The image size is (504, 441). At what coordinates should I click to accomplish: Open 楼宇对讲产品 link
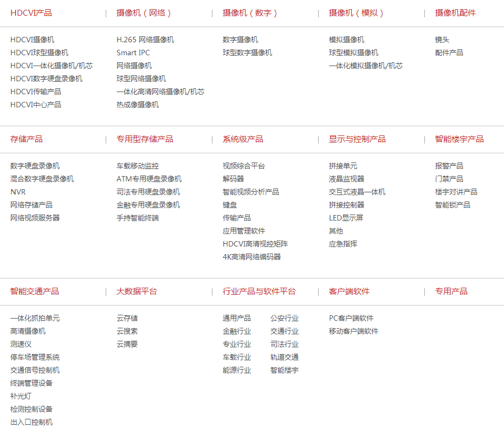[x=456, y=192]
